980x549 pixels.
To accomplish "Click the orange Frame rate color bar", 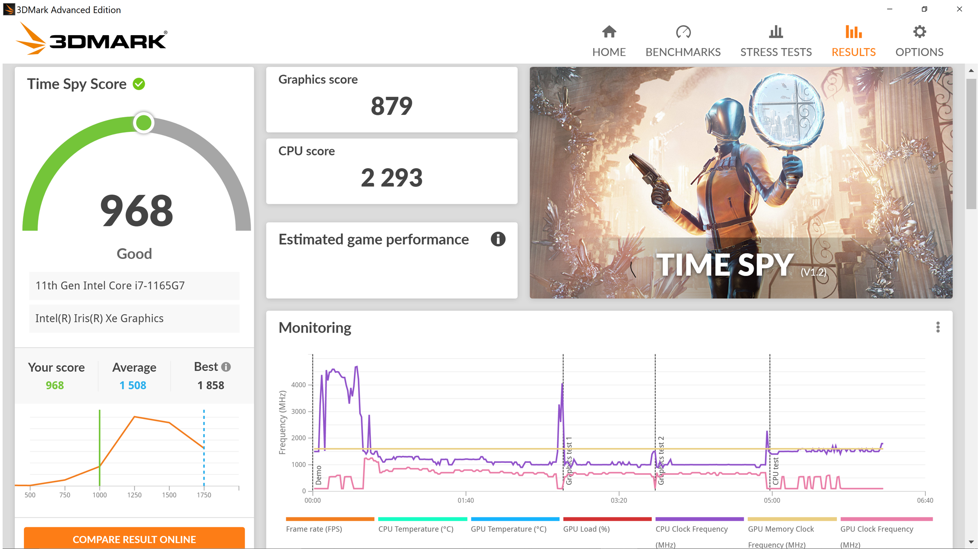I will point(330,519).
